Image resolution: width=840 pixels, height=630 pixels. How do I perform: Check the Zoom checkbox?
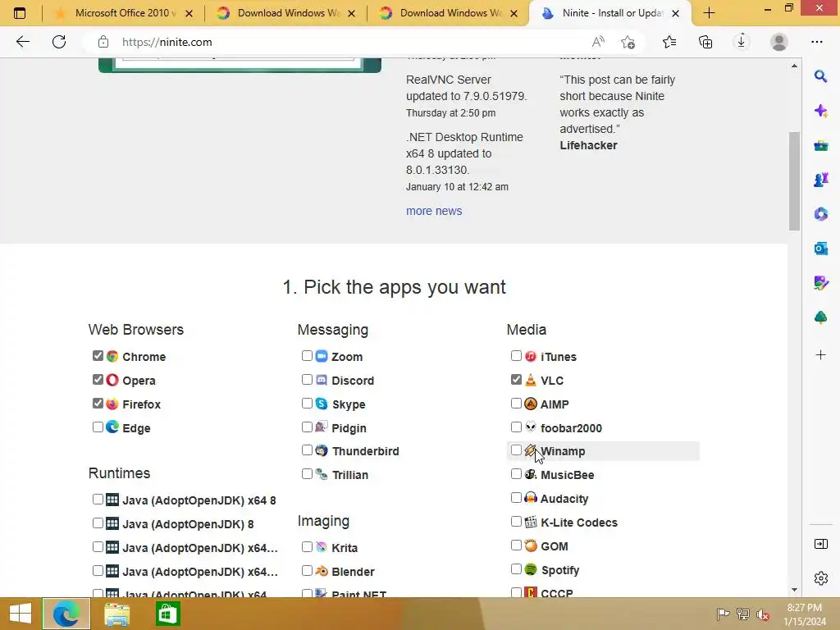pyautogui.click(x=307, y=356)
